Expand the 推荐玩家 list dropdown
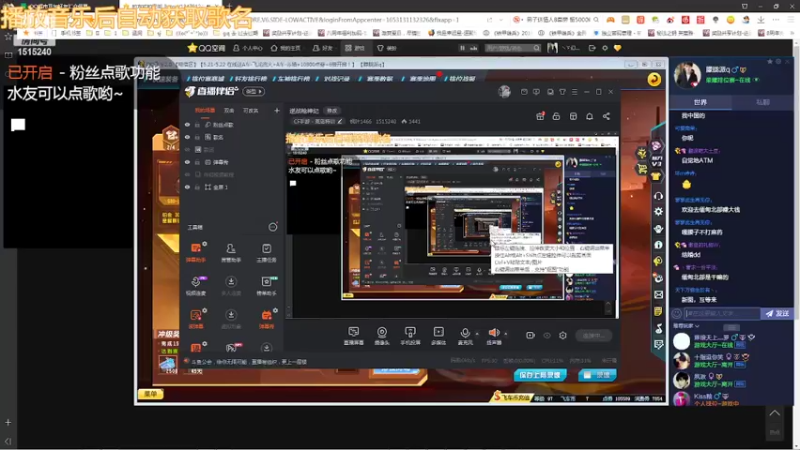The image size is (800, 450). pyautogui.click(x=686, y=326)
